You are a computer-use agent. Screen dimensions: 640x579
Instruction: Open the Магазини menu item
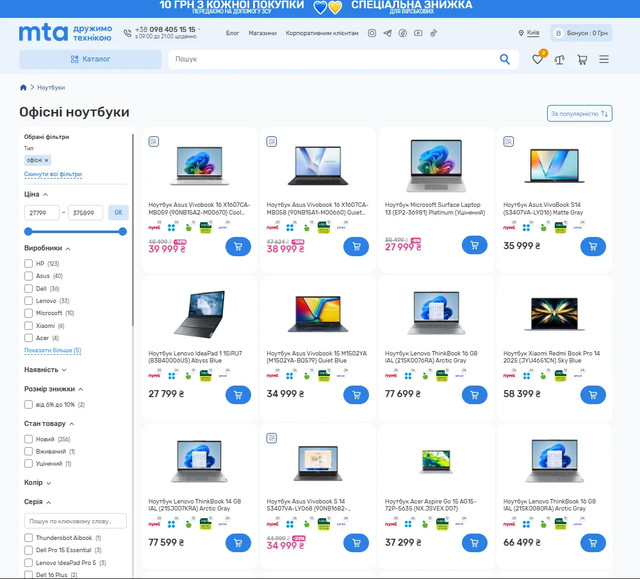[x=262, y=33]
